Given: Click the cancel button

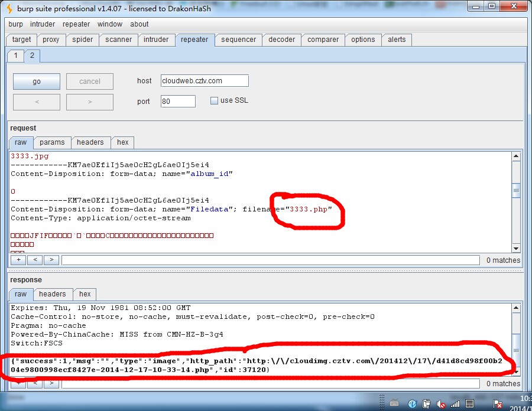Looking at the screenshot, I should click(x=90, y=81).
